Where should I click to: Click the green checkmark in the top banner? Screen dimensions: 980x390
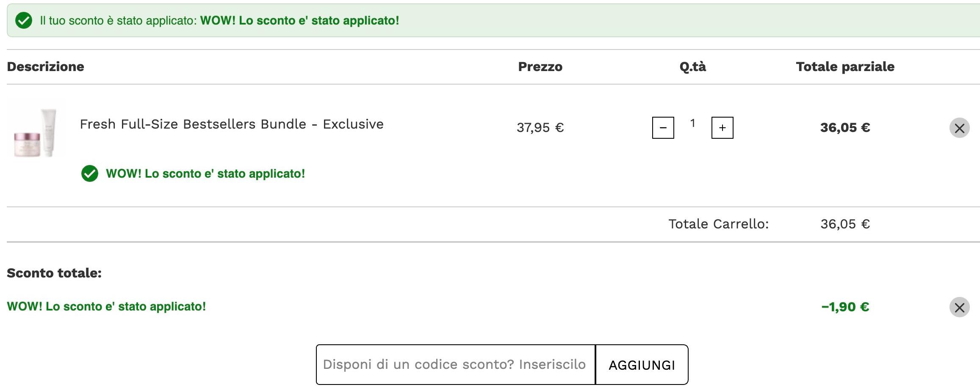(24, 20)
